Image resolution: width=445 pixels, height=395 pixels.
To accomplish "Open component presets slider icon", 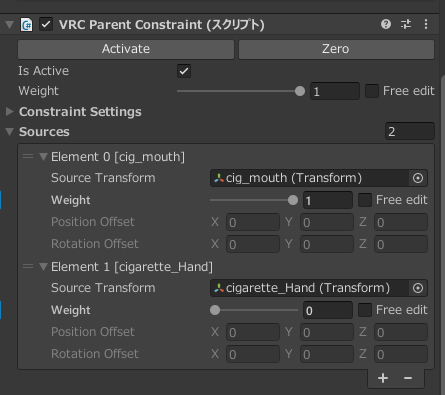I will [406, 24].
